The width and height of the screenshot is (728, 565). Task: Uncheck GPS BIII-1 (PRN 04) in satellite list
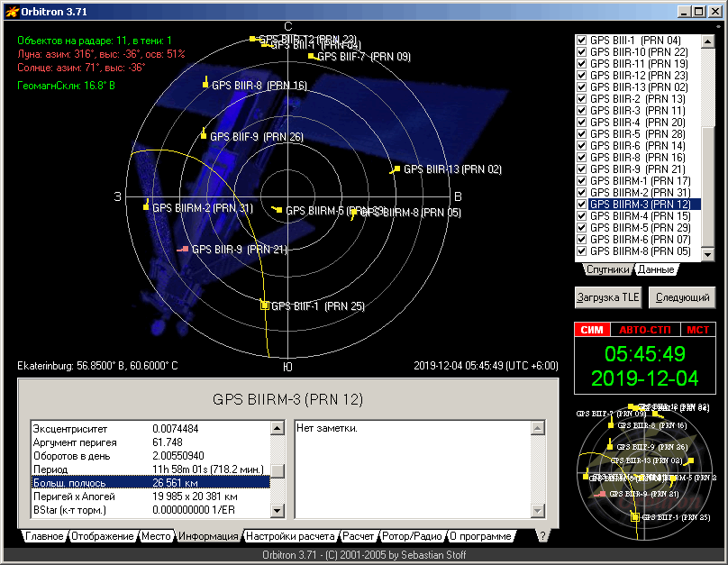[581, 41]
